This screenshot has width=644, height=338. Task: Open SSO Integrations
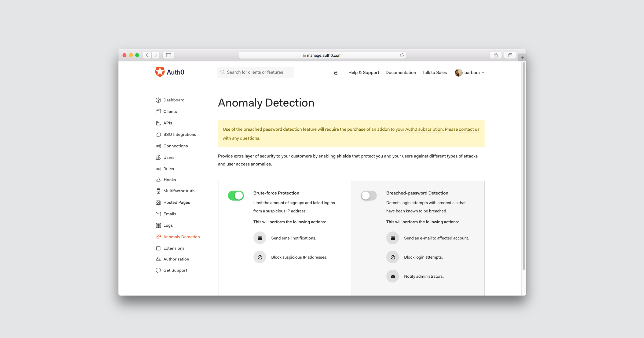(180, 134)
